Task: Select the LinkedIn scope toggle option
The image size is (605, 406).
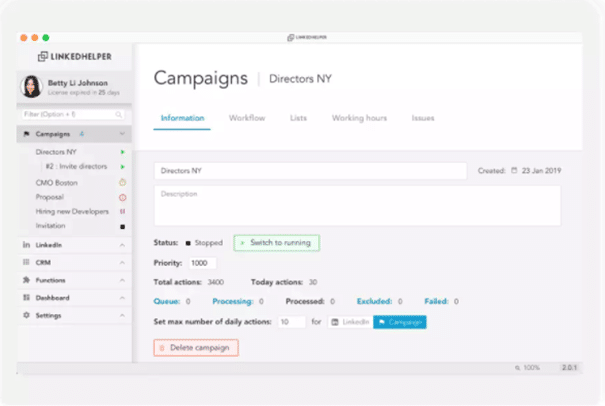Action: coord(351,322)
